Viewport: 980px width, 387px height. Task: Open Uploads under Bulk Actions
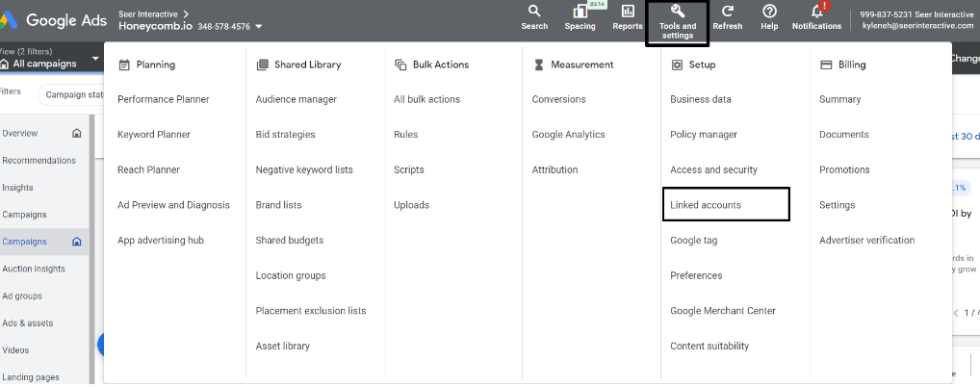(411, 205)
